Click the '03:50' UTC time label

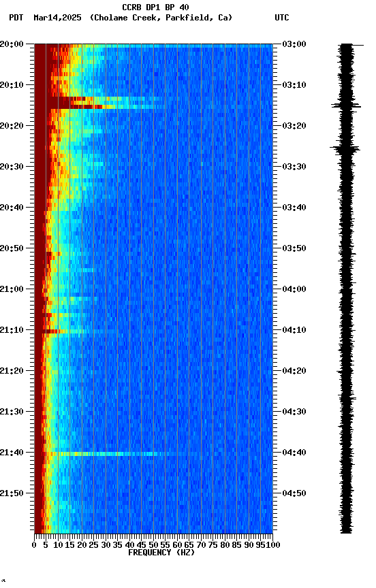294,248
